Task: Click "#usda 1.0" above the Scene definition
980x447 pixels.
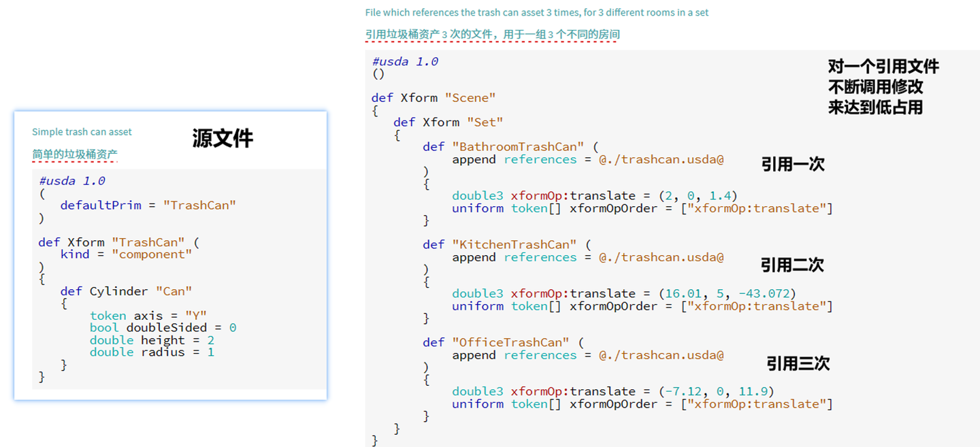Action: pyautogui.click(x=405, y=61)
